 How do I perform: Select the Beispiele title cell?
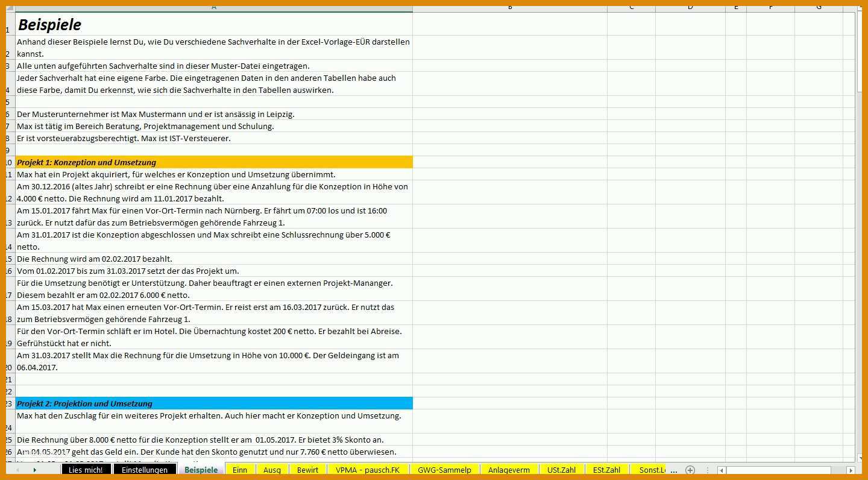(214, 24)
